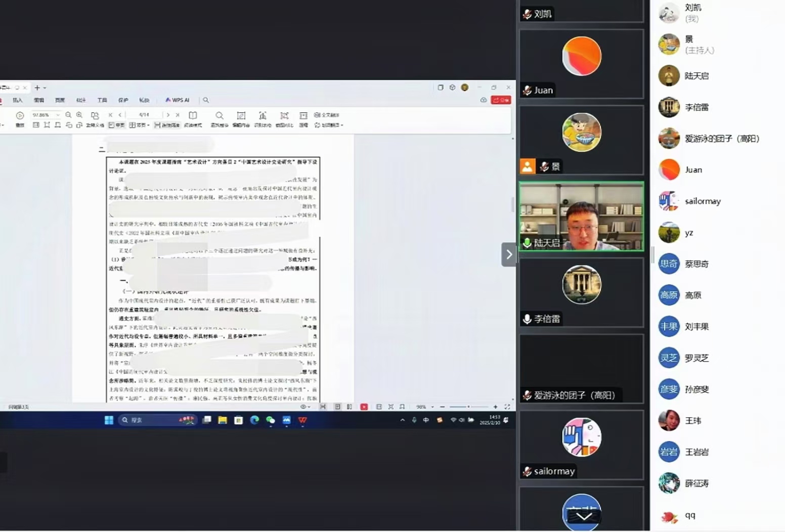Open the reading mode book icon
The width and height of the screenshot is (785, 532).
coord(193,116)
